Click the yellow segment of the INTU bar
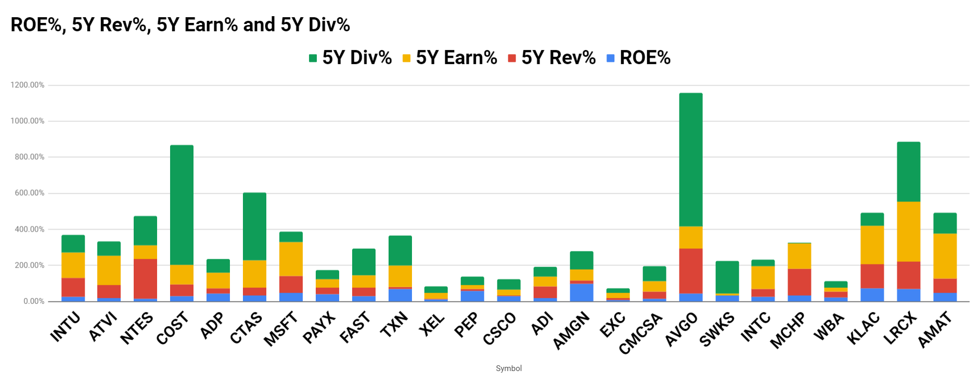Image resolution: width=980 pixels, height=382 pixels. pos(73,265)
